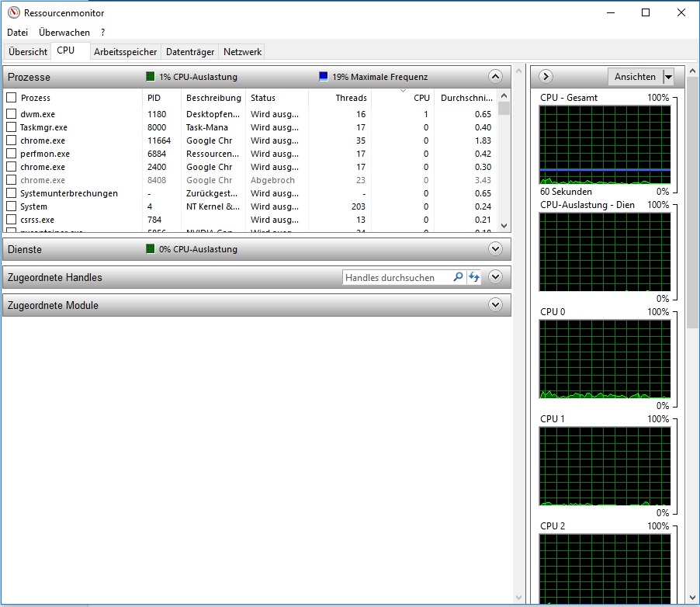This screenshot has width=700, height=607.
Task: Switch to the Arbeitsspeicher tab
Action: 125,52
